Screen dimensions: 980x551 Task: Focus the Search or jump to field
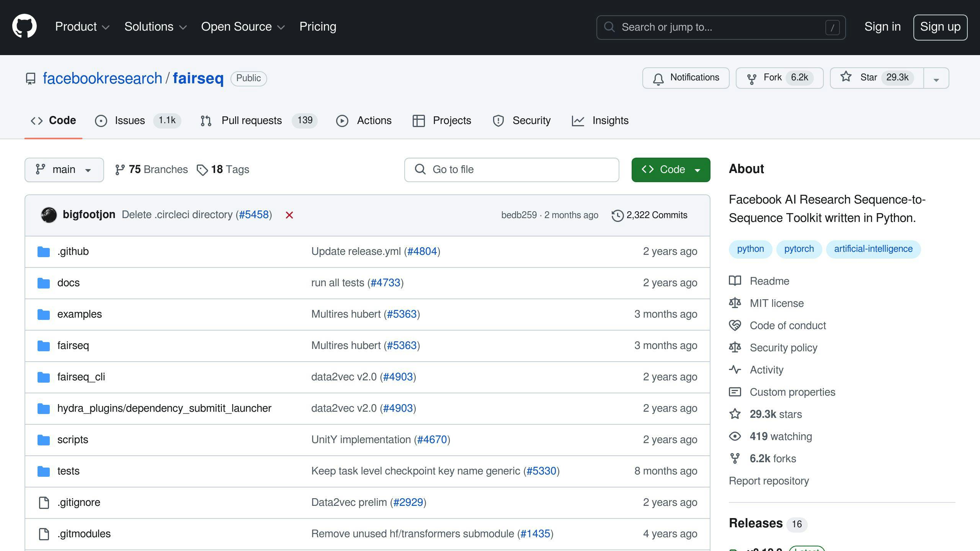(721, 27)
